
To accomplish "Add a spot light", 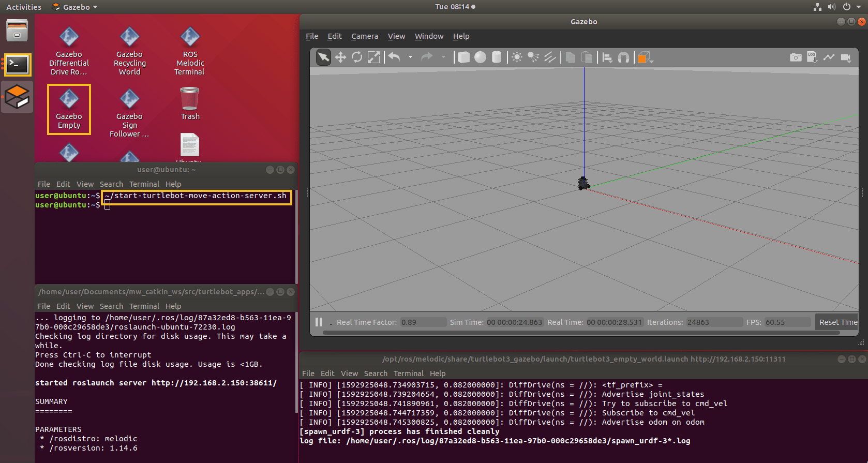I will click(x=533, y=57).
